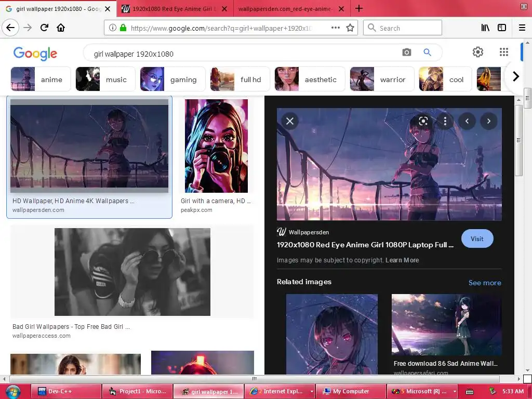Open 1920x1080 Red Eye Anime Girl title
Viewport: 532px width, 399px height.
click(x=365, y=245)
